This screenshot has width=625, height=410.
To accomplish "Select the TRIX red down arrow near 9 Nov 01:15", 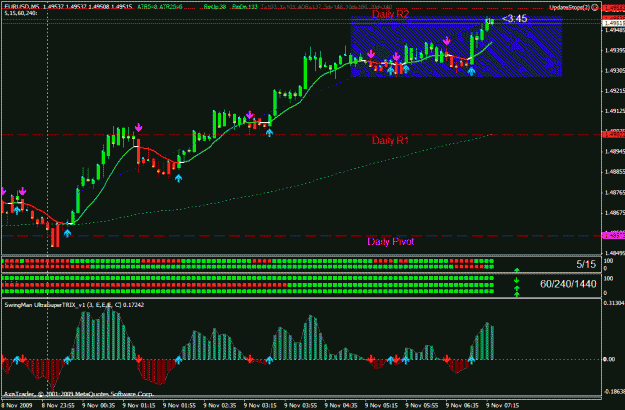I will pyautogui.click(x=138, y=359).
